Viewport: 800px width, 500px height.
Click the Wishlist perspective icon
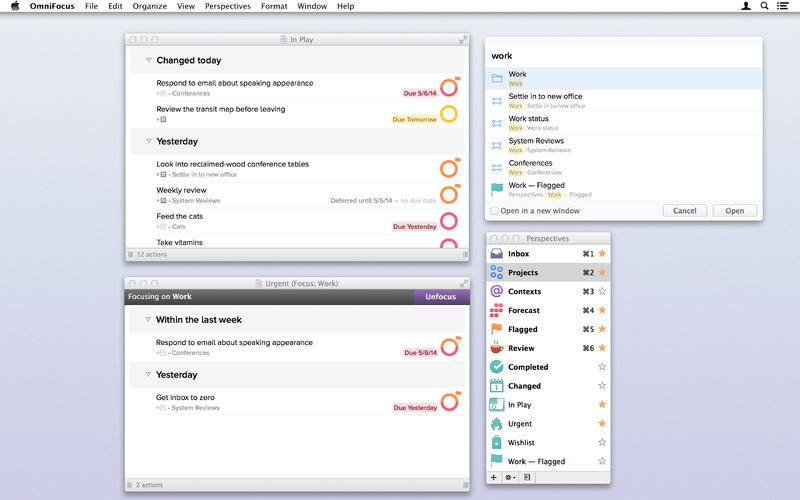tap(497, 442)
